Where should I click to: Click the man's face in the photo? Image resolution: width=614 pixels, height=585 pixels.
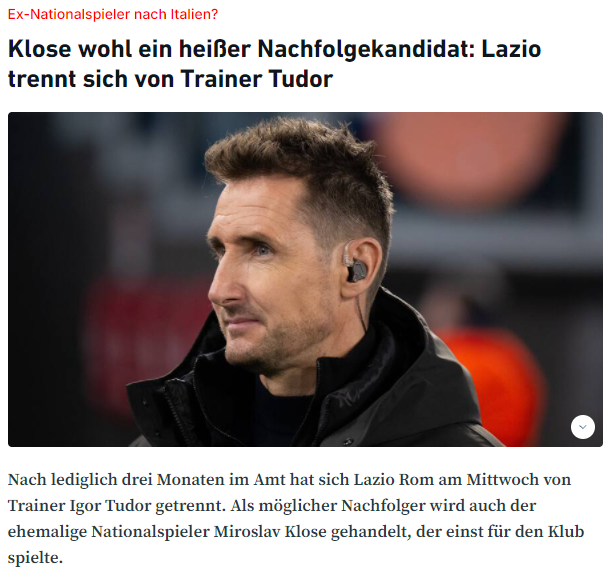coord(270,270)
